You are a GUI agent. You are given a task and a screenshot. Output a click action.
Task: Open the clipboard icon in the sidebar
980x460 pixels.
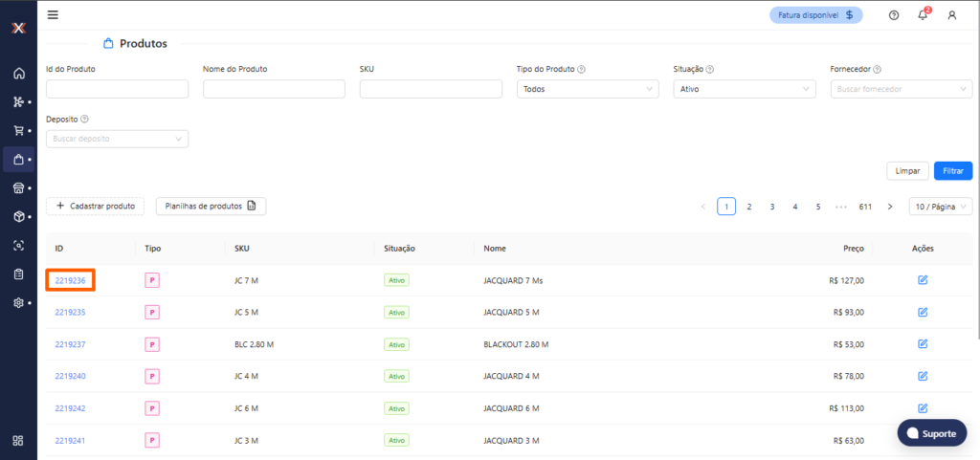pyautogui.click(x=18, y=274)
